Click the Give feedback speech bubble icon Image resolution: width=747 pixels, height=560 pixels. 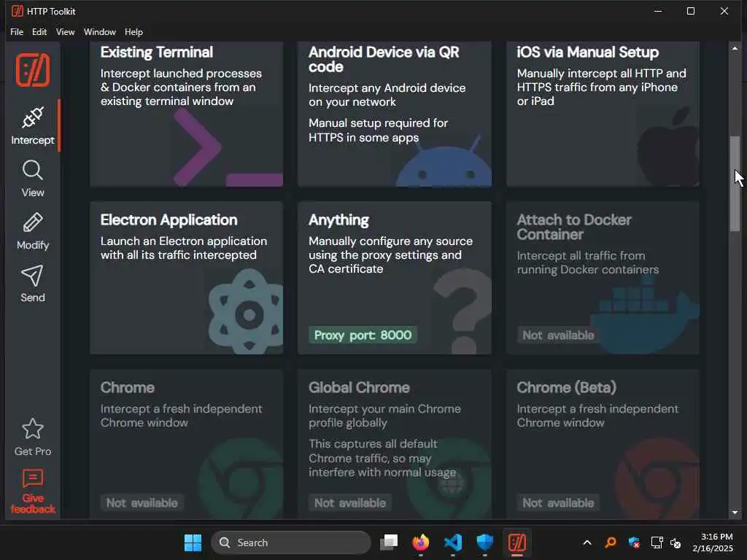(32, 478)
